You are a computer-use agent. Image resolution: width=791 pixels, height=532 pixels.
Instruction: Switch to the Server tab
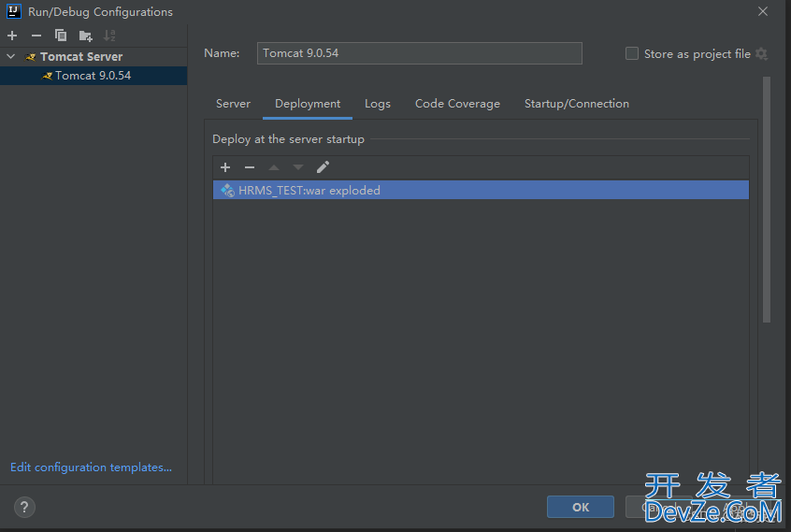point(233,104)
